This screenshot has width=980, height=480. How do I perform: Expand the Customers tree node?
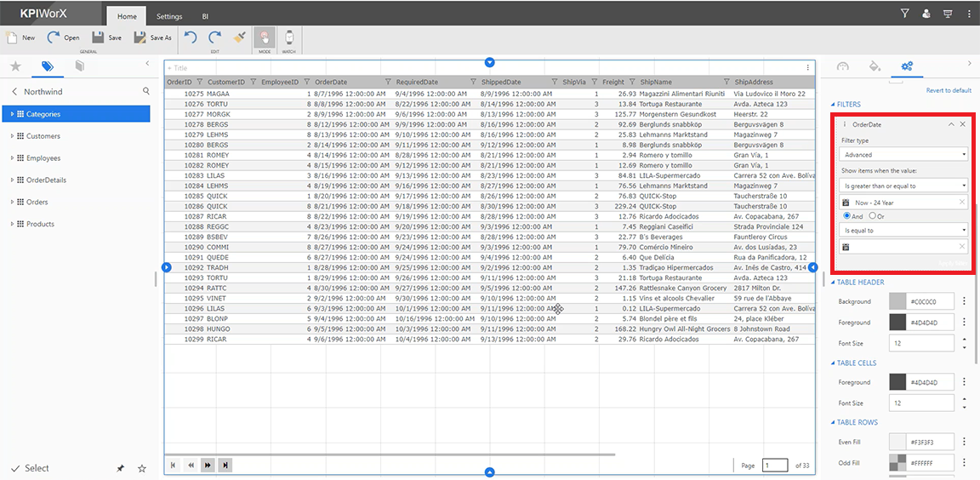pos(12,135)
